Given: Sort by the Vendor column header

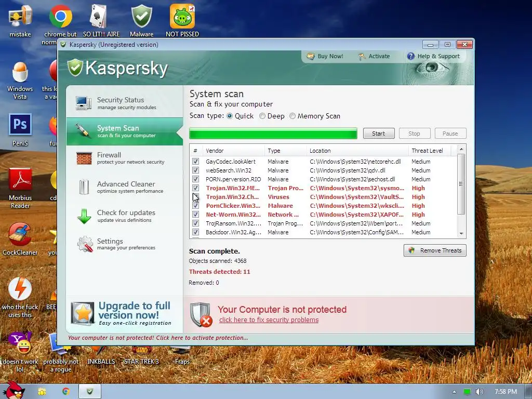Looking at the screenshot, I should pos(234,151).
